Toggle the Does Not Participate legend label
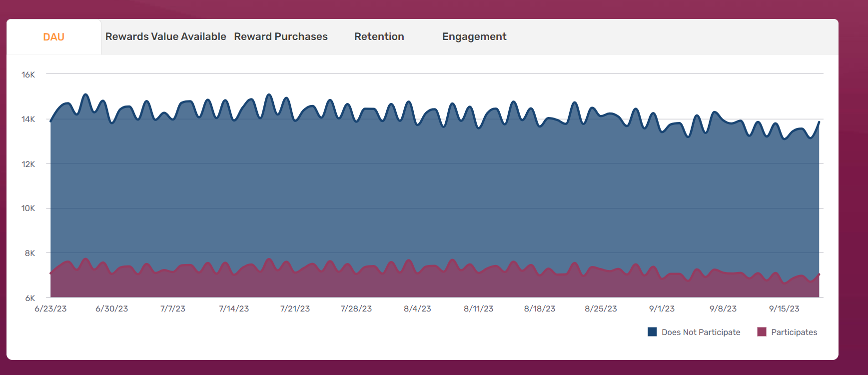The width and height of the screenshot is (868, 375). 701,332
